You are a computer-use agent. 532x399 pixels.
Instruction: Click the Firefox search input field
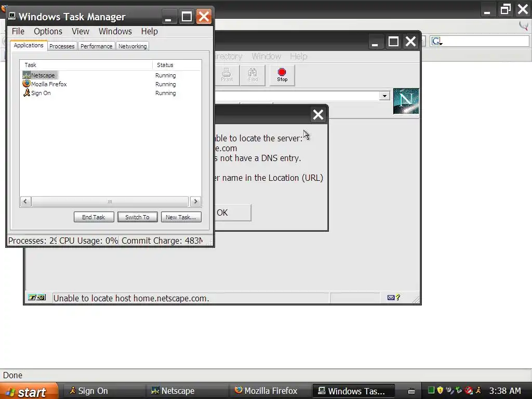[x=486, y=42]
